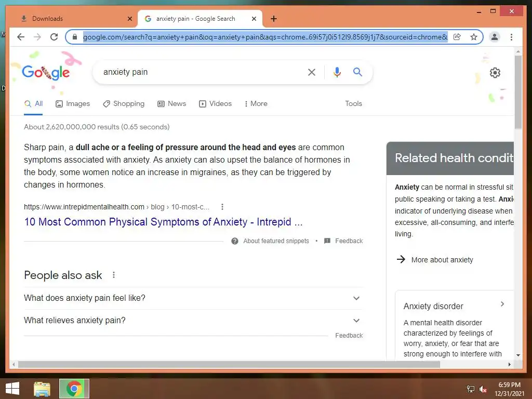Open the Windows Start menu

[12, 389]
